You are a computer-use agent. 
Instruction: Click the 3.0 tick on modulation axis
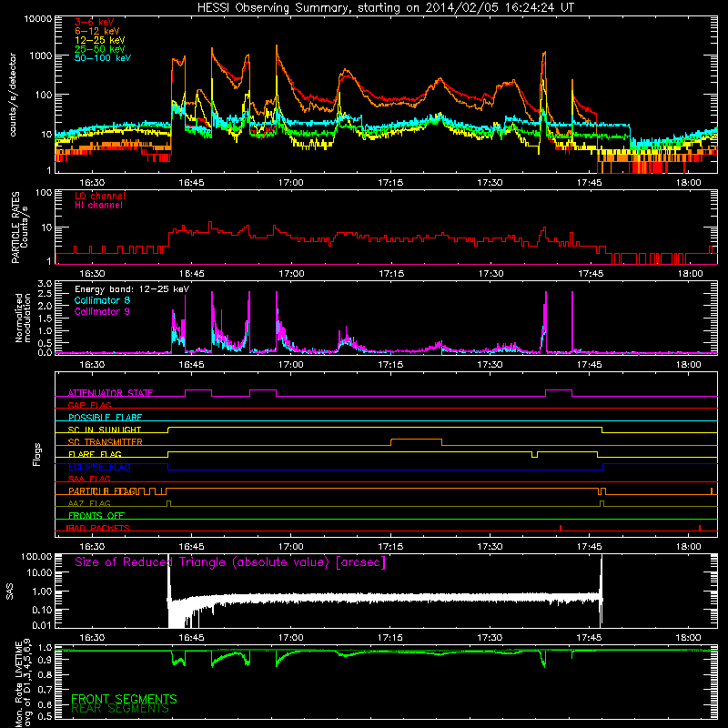45,284
